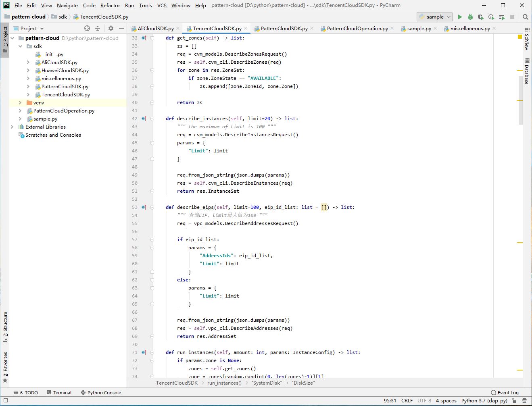Open the Navigate menu
Image resolution: width=532 pixels, height=406 pixels.
(67, 5)
